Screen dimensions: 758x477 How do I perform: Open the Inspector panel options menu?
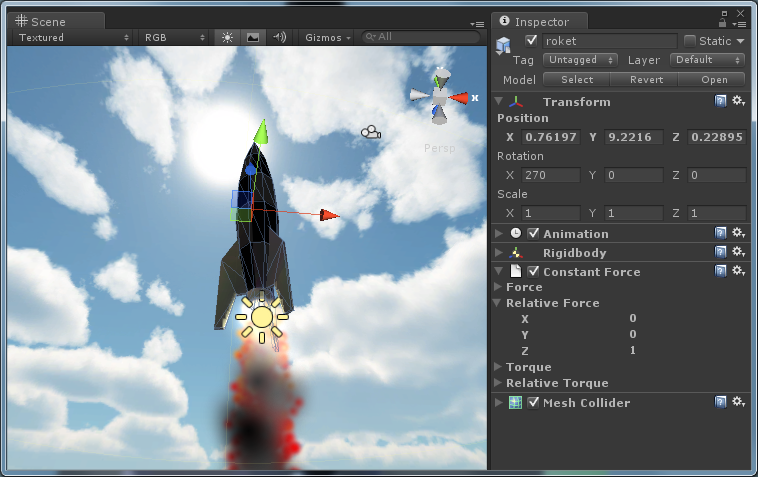739,24
